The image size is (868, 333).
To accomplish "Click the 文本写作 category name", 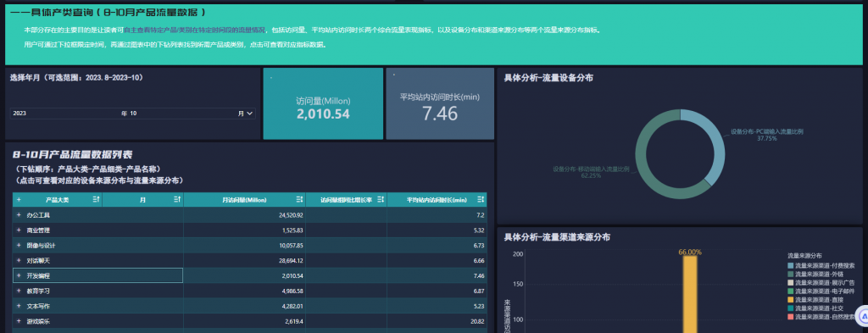I will pos(38,306).
